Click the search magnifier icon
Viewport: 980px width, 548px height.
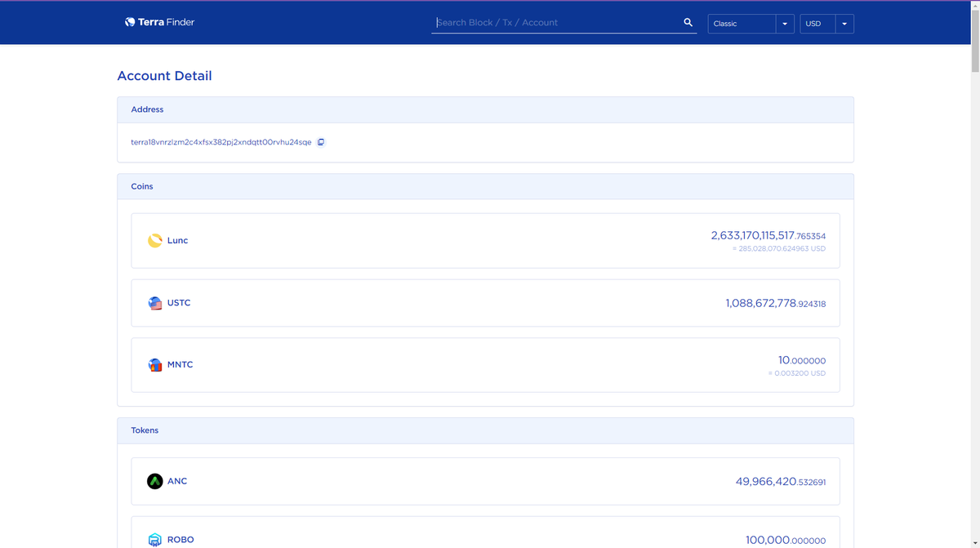[688, 23]
